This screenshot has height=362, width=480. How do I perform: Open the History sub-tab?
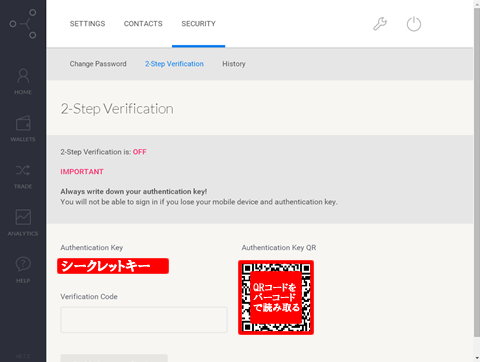(x=234, y=64)
